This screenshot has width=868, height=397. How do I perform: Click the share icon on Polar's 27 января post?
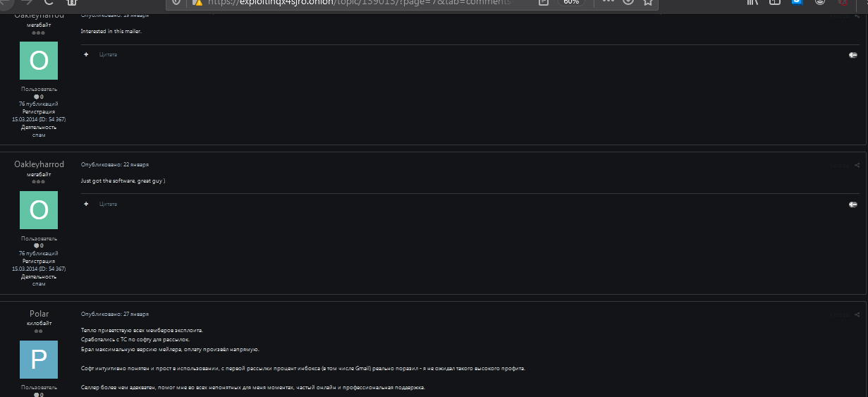[857, 314]
